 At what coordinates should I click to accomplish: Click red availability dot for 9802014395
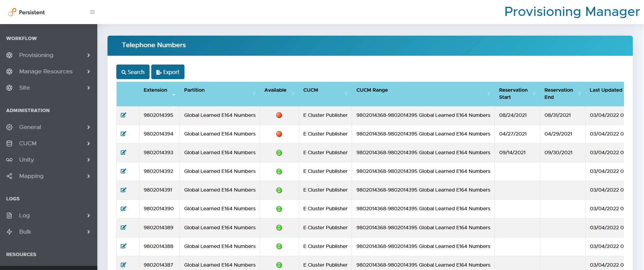[279, 115]
